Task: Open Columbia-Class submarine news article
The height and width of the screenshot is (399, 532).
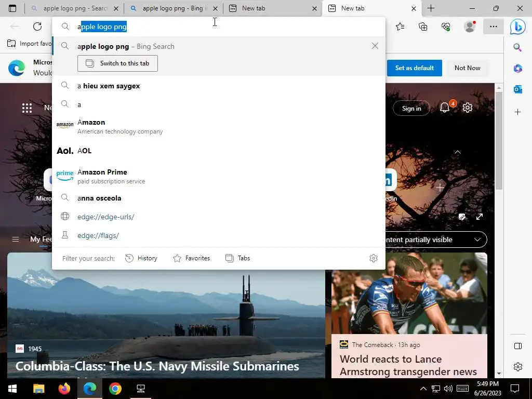Action: point(166,315)
